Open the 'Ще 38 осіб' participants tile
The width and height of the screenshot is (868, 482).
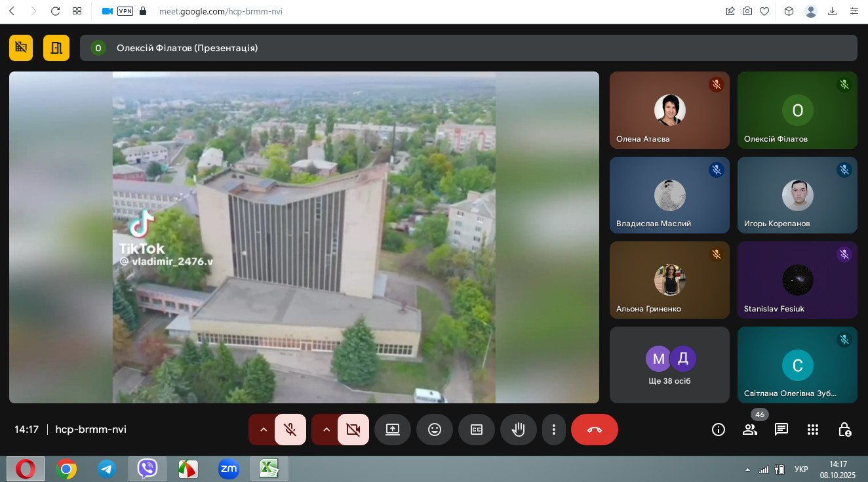[669, 365]
